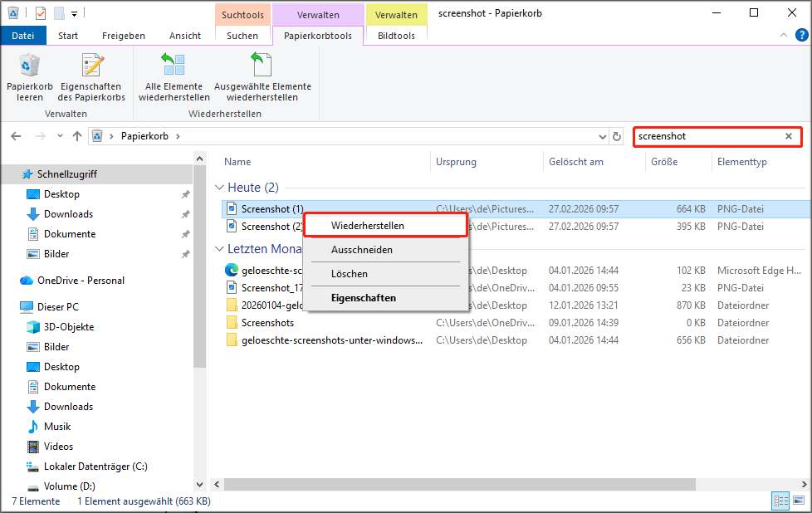Image resolution: width=812 pixels, height=513 pixels.
Task: Collapse the Heute group
Action: tap(219, 188)
